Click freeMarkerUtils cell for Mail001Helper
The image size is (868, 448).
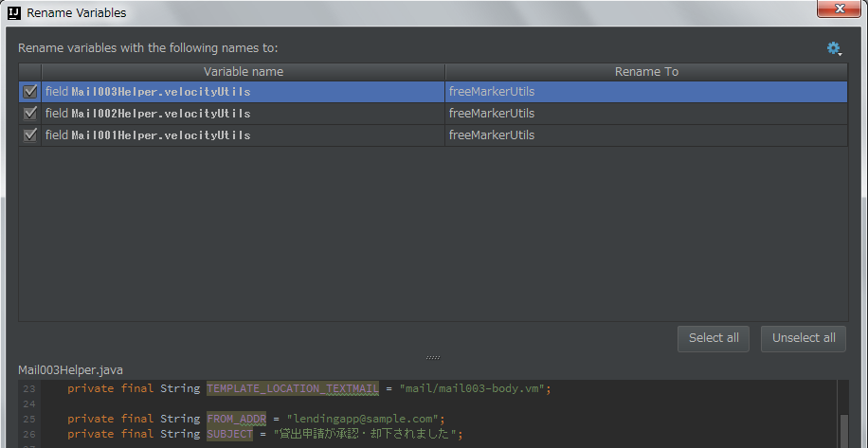(646, 135)
